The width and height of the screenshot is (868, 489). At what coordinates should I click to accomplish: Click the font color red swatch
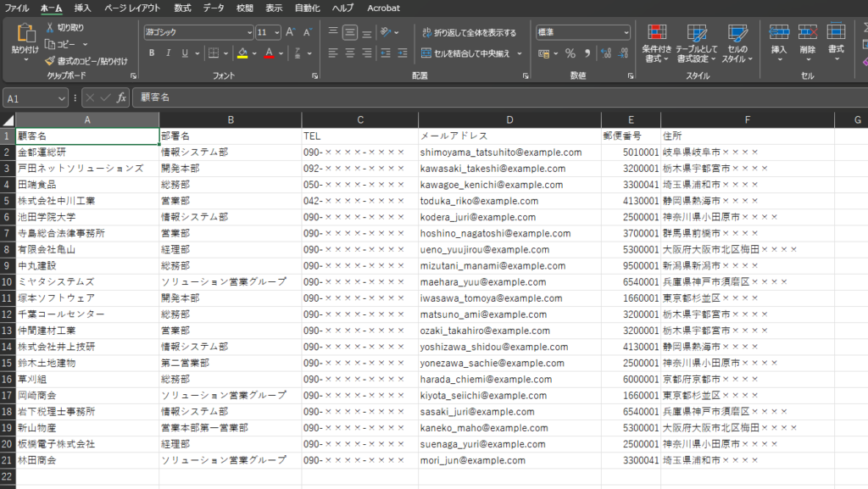269,55
